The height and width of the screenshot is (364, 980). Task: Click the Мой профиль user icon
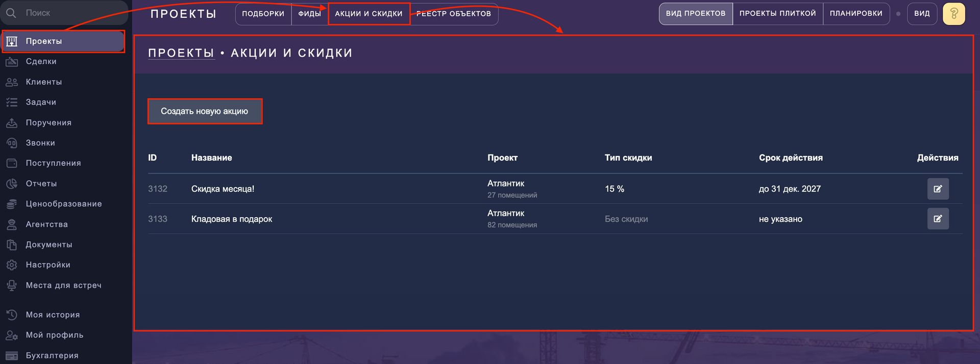[x=12, y=335]
